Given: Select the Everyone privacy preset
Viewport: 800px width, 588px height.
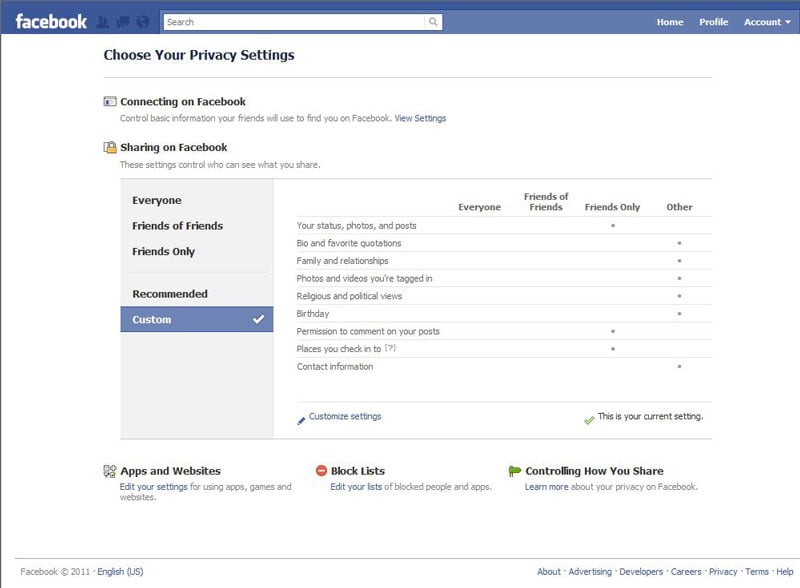Looking at the screenshot, I should (x=197, y=200).
